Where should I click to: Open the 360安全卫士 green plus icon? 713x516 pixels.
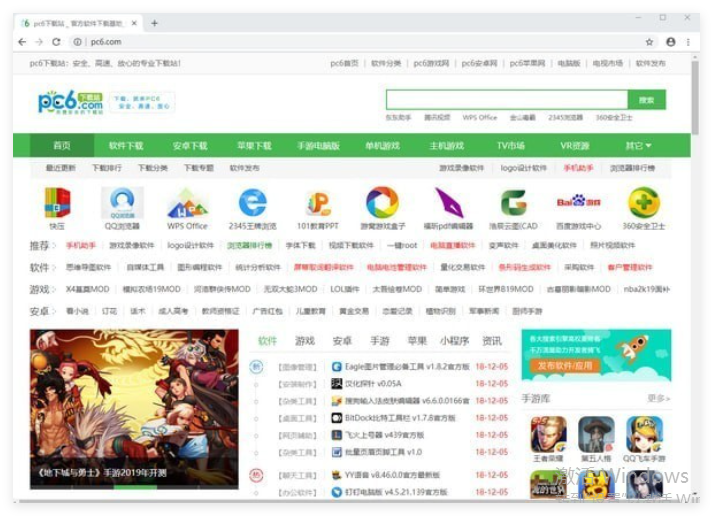click(643, 203)
